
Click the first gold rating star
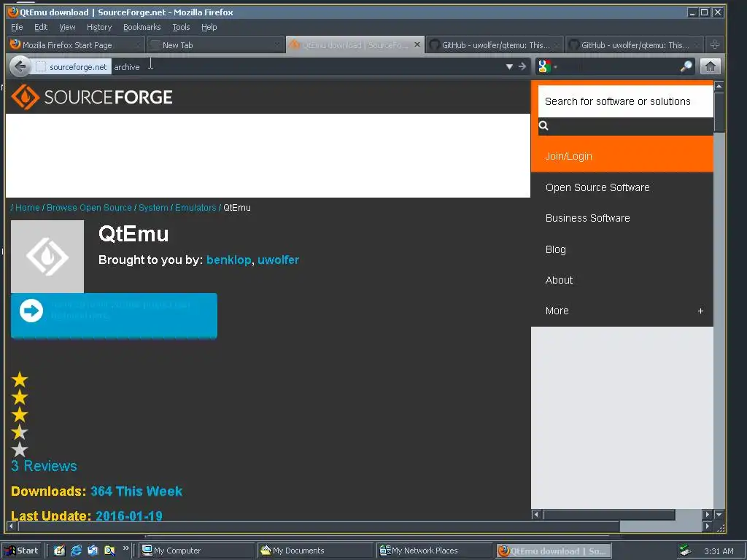(x=20, y=380)
